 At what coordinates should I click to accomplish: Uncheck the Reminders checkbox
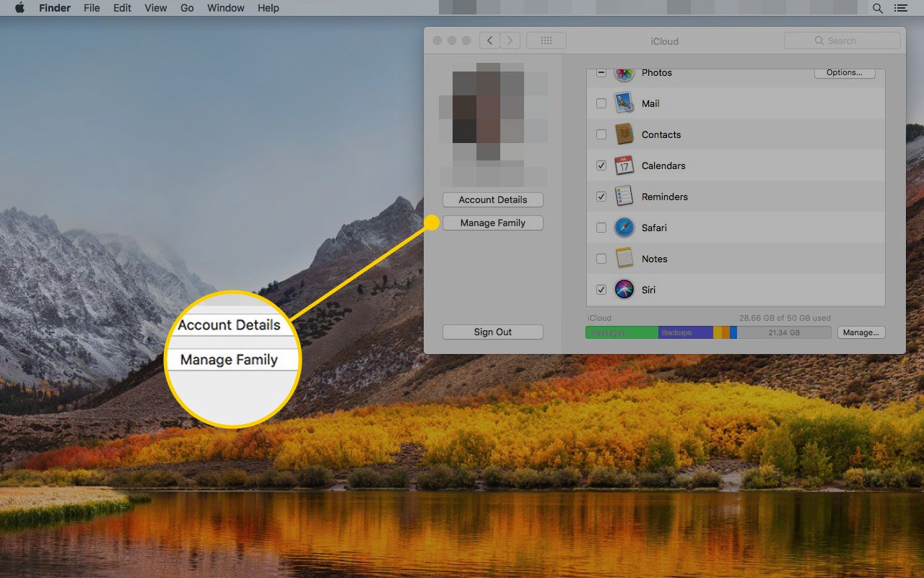[601, 197]
